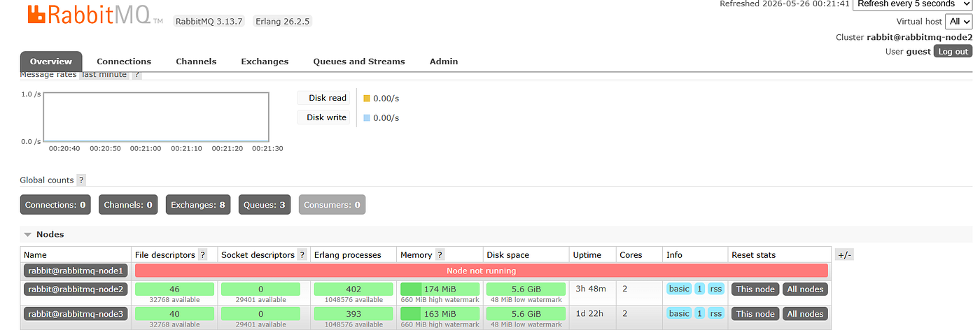Click the Exchanges: 8 count button
The width and height of the screenshot is (980, 330).
coord(198,205)
